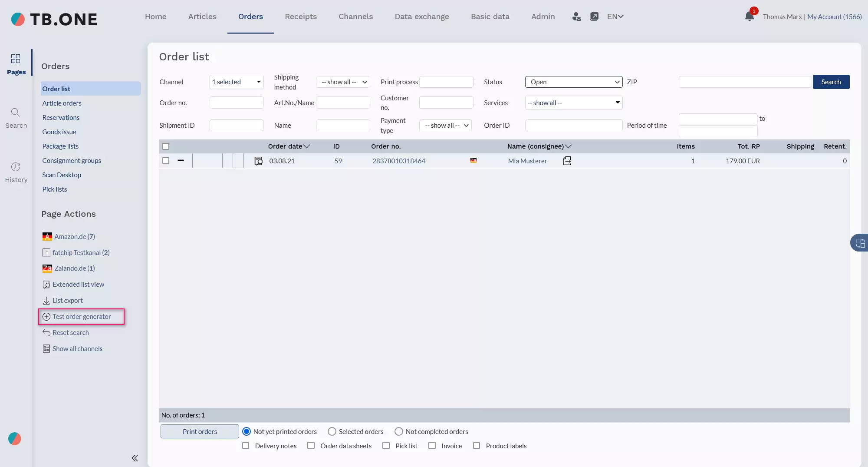868x467 pixels.
Task: Open the History sidebar icon
Action: pyautogui.click(x=16, y=172)
